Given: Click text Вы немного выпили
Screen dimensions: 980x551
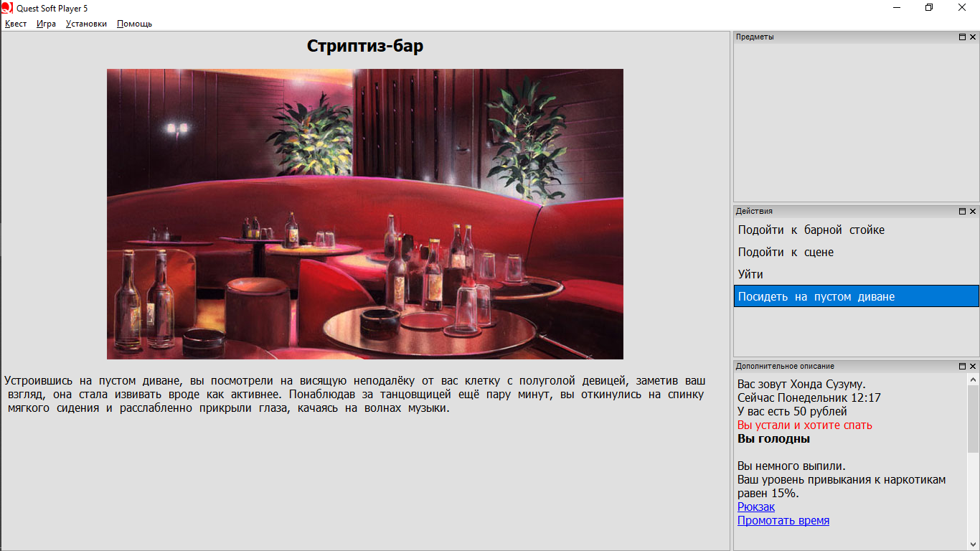Looking at the screenshot, I should 791,466.
